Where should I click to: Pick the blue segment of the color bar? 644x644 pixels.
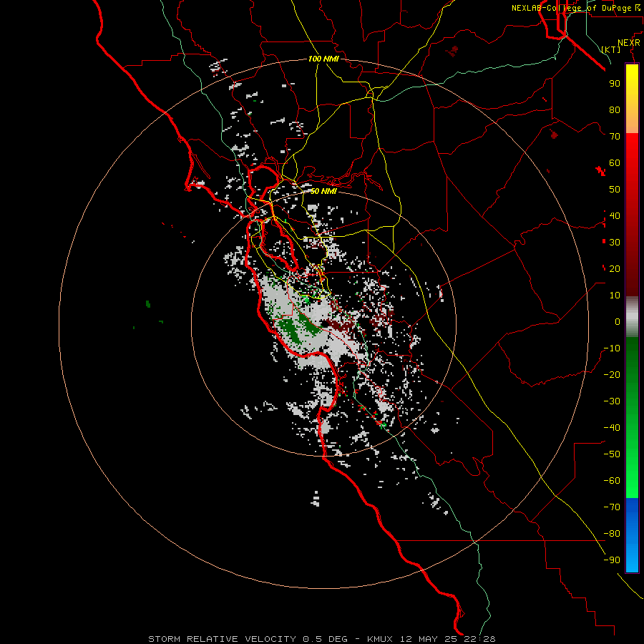(x=632, y=535)
